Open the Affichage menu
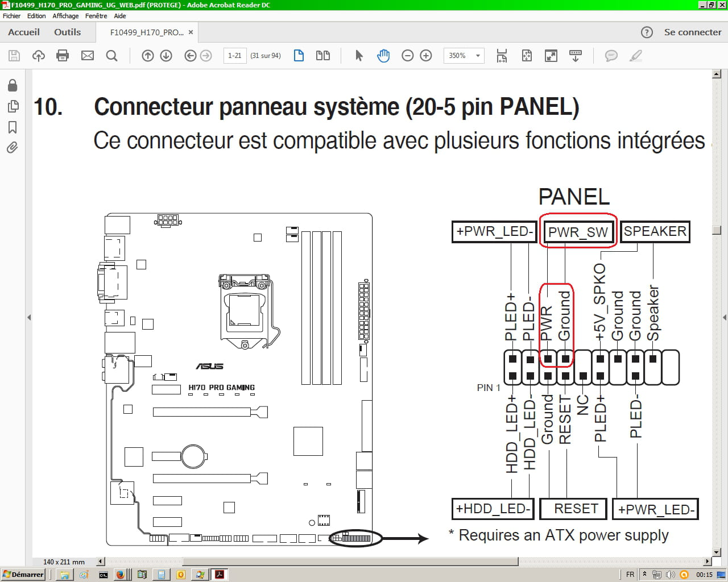The image size is (728, 582). point(65,16)
